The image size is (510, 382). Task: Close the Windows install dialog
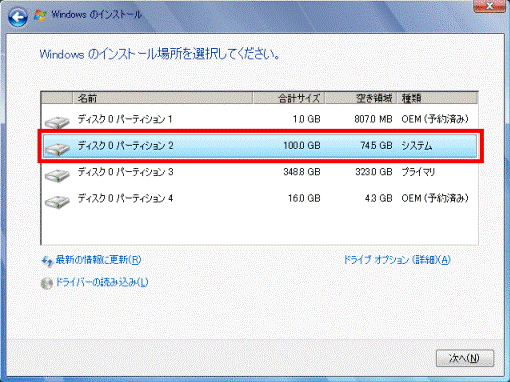[x=489, y=6]
